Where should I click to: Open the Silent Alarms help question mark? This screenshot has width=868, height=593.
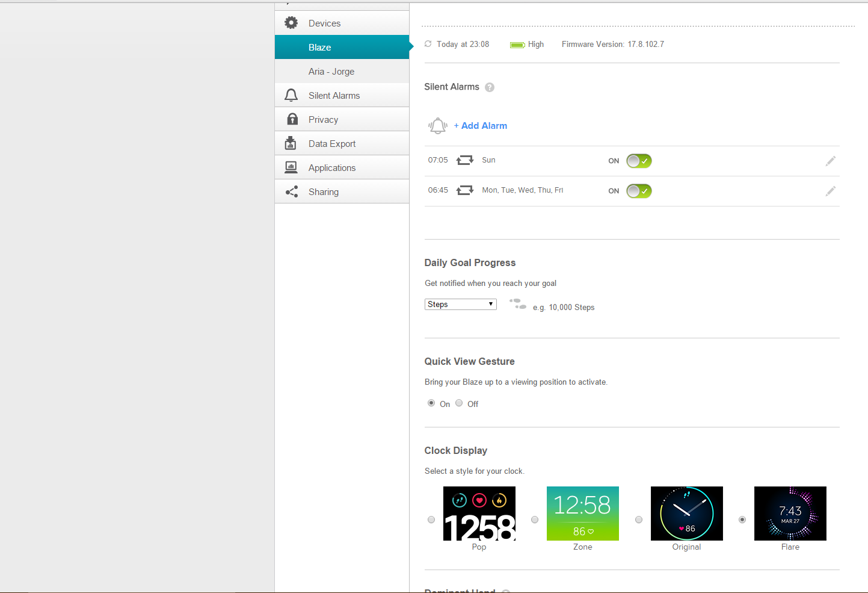pyautogui.click(x=490, y=87)
